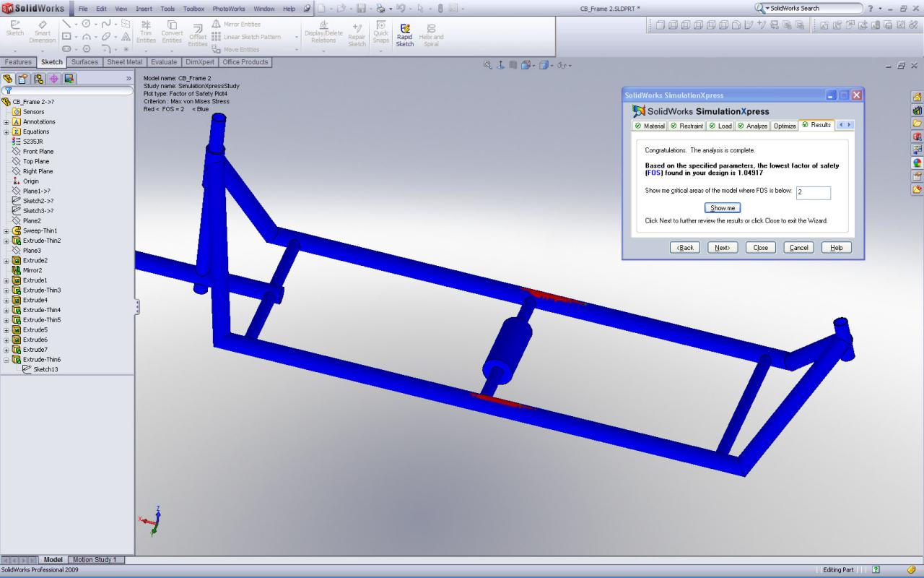Viewport: 924px width, 578px height.
Task: Select the Helix and Spiral tool
Action: [431, 35]
